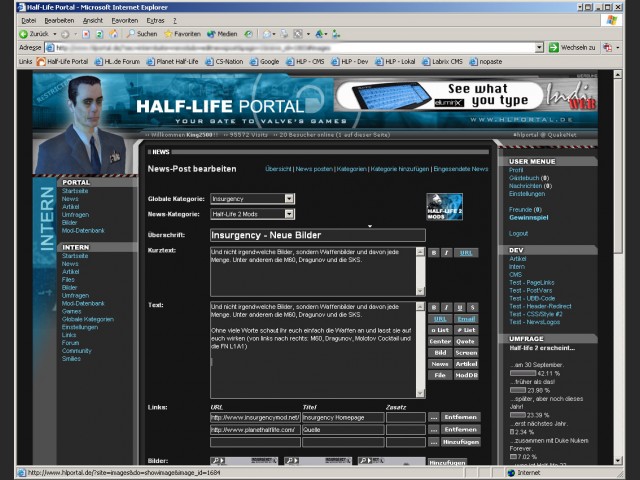Click the Eingesendete News link
This screenshot has width=640, height=480.
tap(460, 169)
